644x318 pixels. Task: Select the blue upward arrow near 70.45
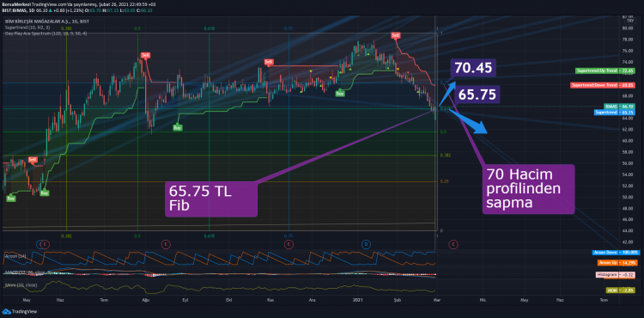pyautogui.click(x=447, y=93)
